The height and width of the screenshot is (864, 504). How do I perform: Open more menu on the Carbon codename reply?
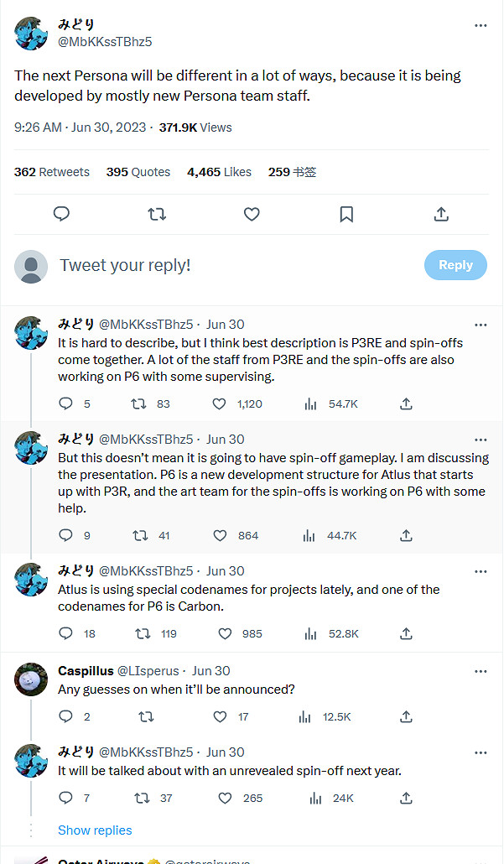(481, 571)
